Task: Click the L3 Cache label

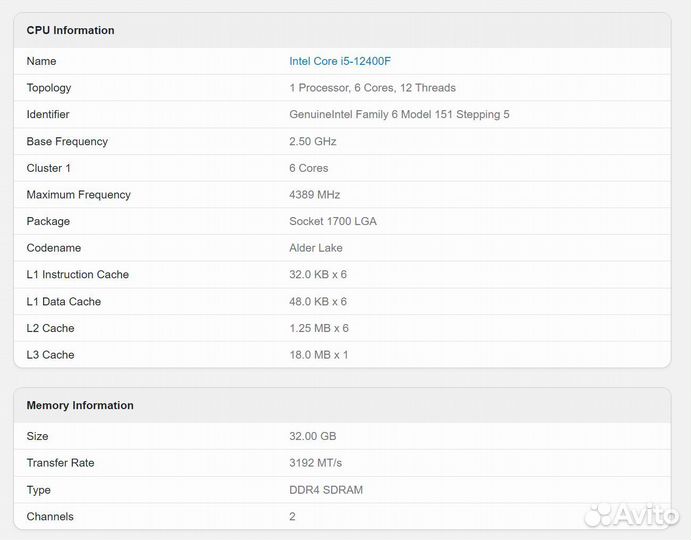Action: (50, 354)
